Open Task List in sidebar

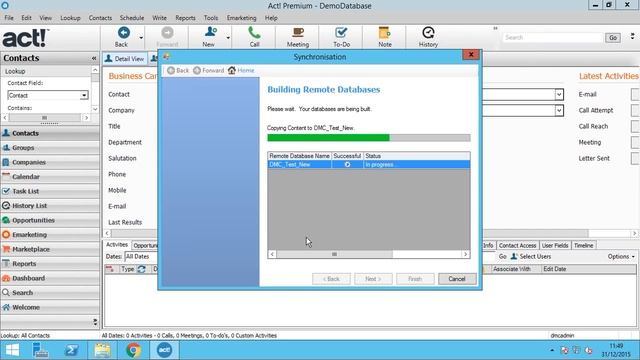click(50, 191)
